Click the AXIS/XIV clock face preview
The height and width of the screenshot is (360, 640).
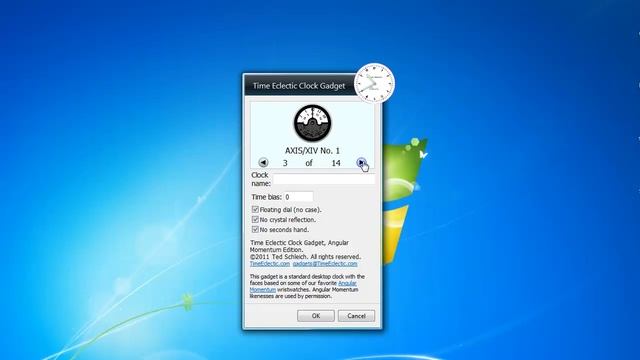click(x=313, y=123)
